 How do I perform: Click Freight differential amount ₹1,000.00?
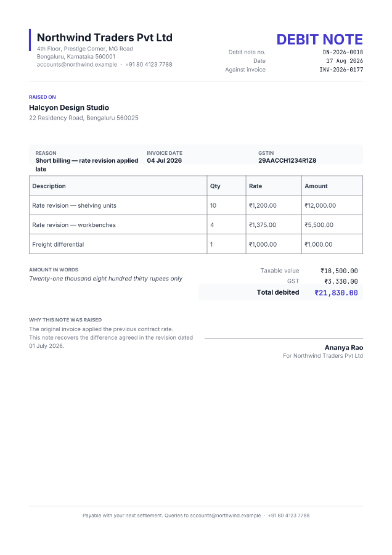pos(319,245)
